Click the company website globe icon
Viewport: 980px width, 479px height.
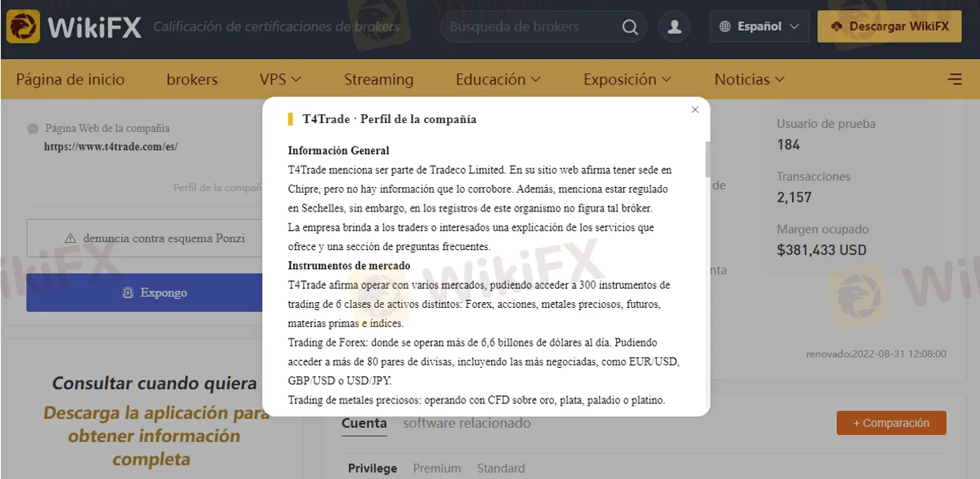point(32,129)
